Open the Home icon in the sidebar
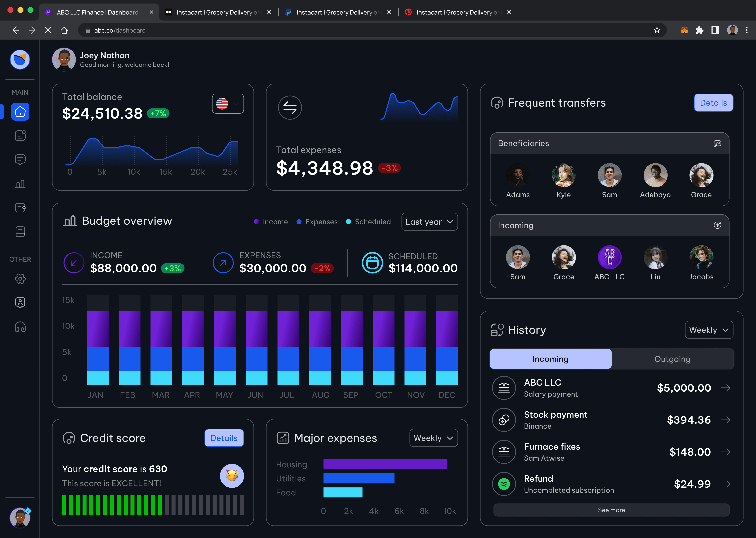Screen dimensions: 756x538 coord(20,112)
